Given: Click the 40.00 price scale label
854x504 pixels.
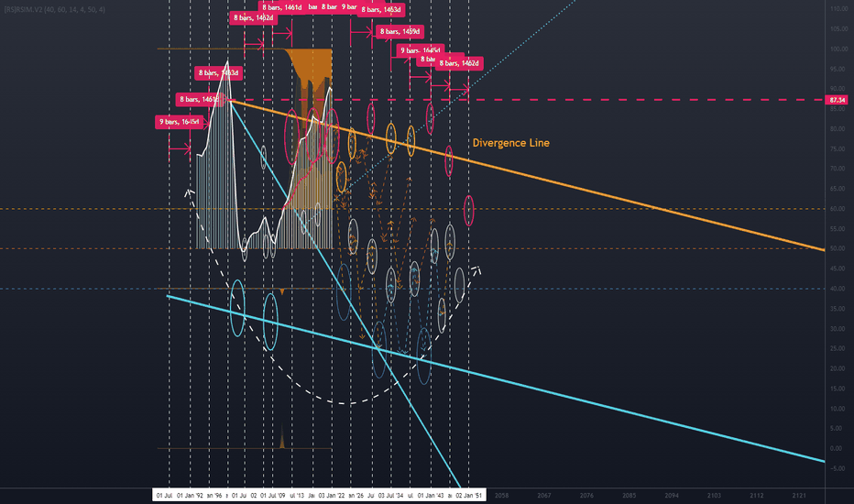Looking at the screenshot, I should [838, 289].
